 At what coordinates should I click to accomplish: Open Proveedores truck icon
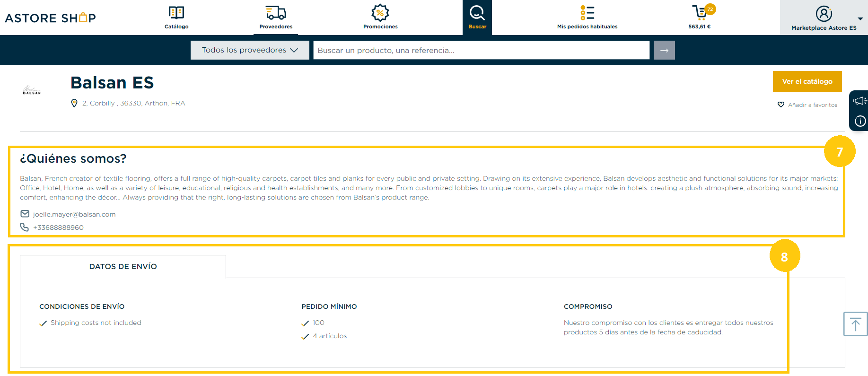click(x=276, y=12)
